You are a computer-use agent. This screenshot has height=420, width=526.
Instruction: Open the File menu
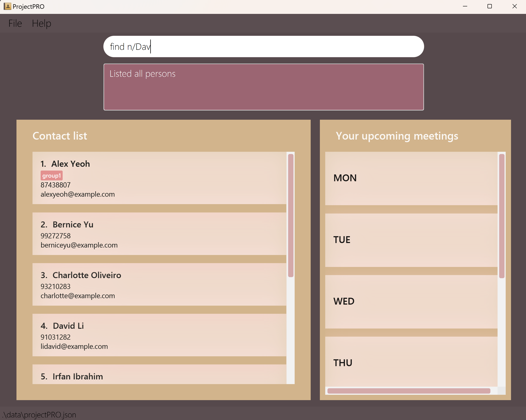(x=15, y=24)
